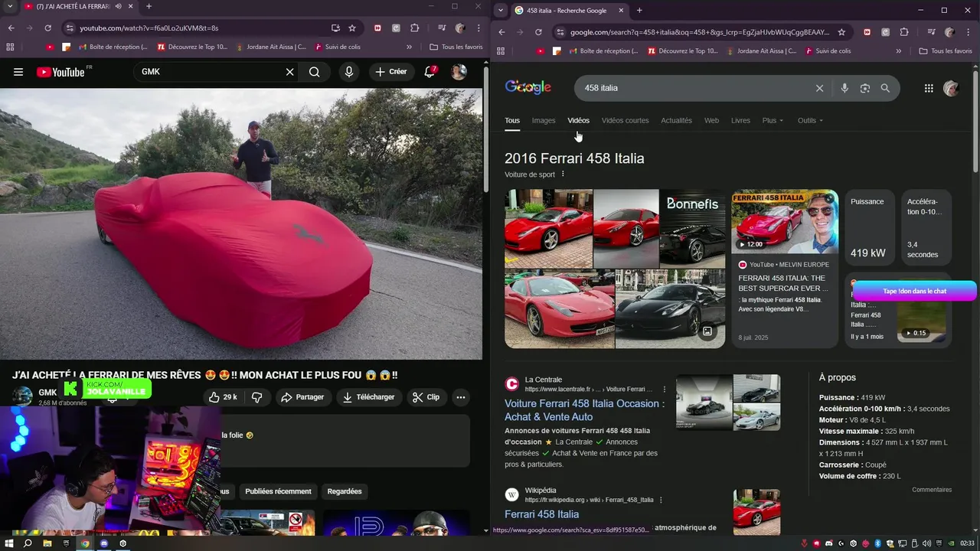Viewport: 980px width, 551px height.
Task: Dislike the GMK video
Action: [x=257, y=397]
